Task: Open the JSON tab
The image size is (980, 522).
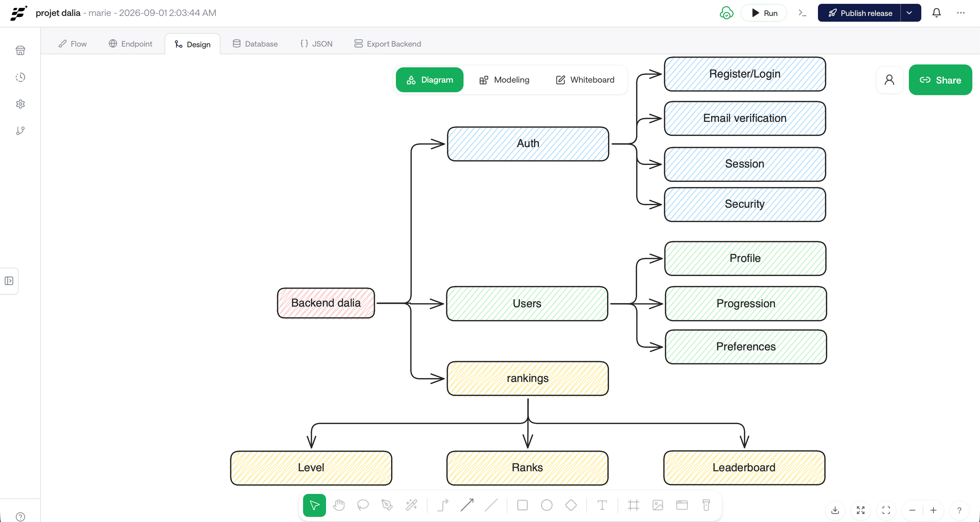Action: (316, 44)
